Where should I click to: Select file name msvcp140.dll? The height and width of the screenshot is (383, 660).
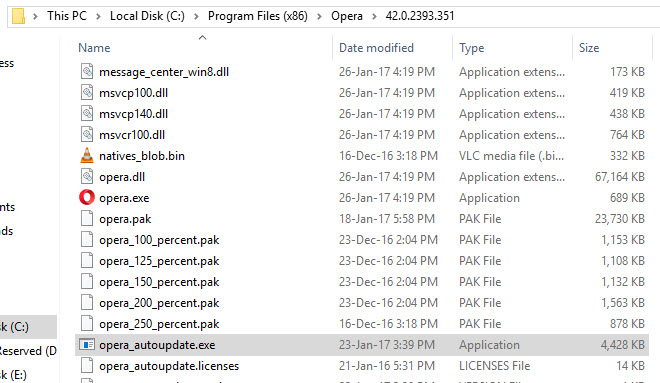[133, 114]
